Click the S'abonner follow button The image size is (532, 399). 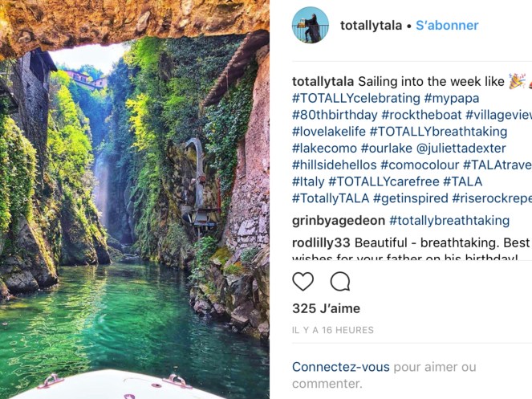447,26
